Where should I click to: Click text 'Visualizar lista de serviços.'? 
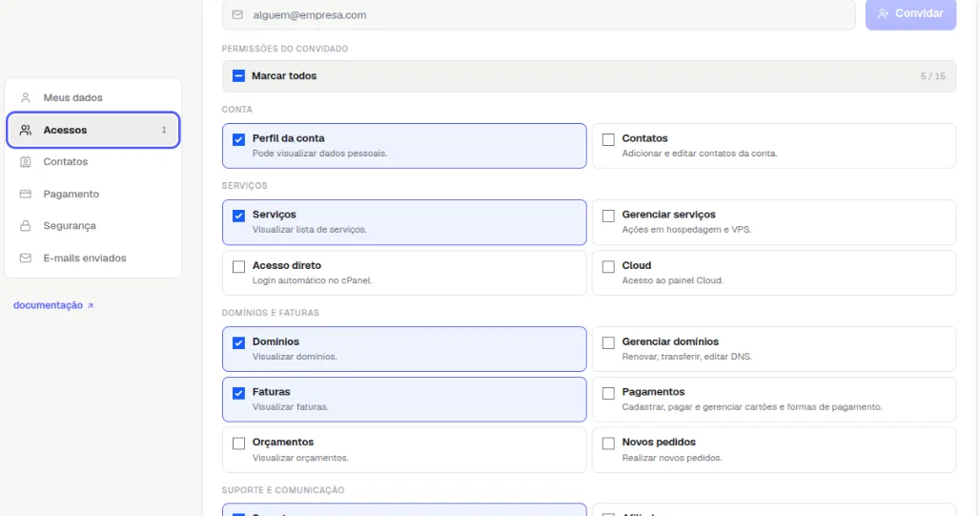(310, 230)
